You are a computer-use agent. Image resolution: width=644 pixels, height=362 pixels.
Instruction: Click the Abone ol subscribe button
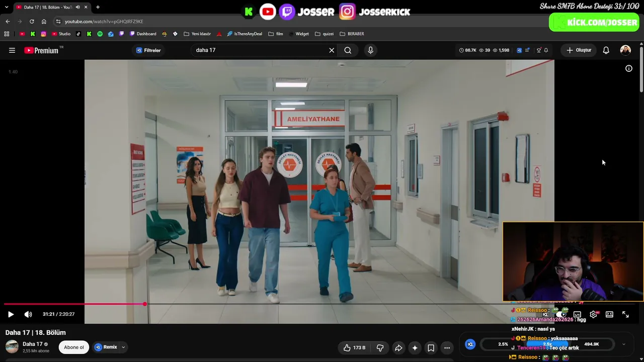tap(74, 347)
